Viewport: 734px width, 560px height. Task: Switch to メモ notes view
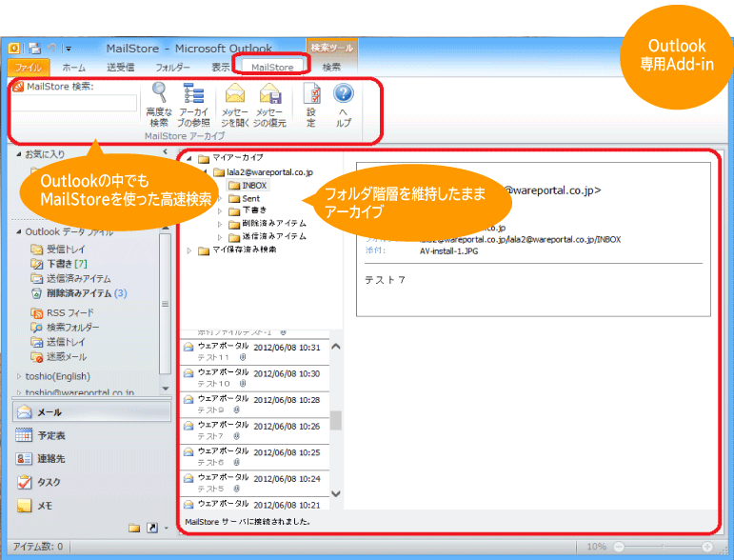pyautogui.click(x=91, y=505)
